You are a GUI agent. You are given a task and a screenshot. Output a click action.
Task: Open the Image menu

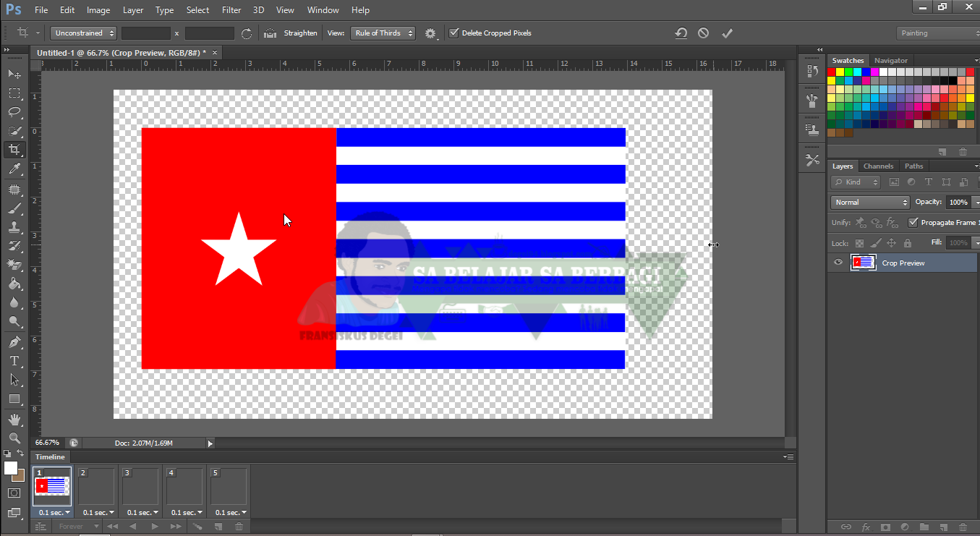tap(98, 10)
